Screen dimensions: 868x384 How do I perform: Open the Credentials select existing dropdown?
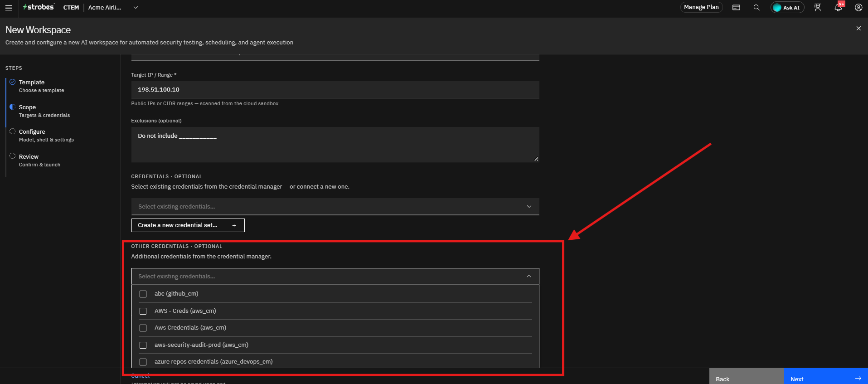[x=335, y=207]
